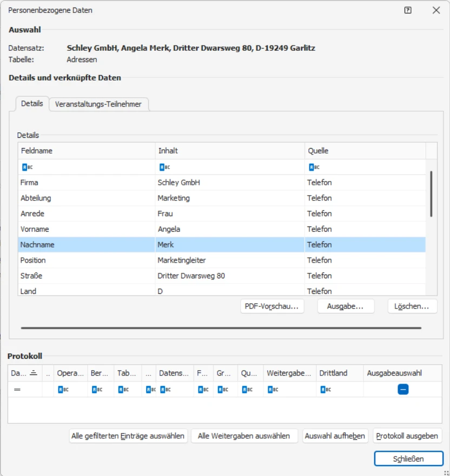Click the Datens... column filter ABC icon
This screenshot has width=450, height=476.
click(x=166, y=390)
